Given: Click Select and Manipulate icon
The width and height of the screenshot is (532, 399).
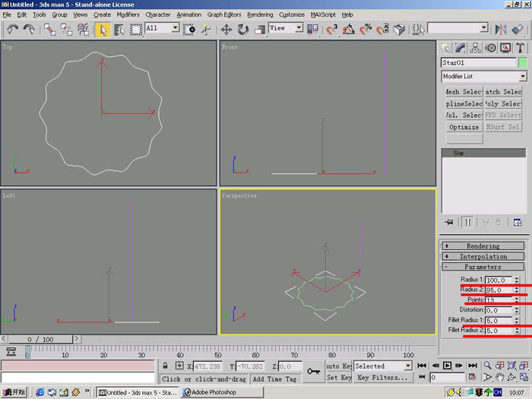Looking at the screenshot, I should pos(206,30).
